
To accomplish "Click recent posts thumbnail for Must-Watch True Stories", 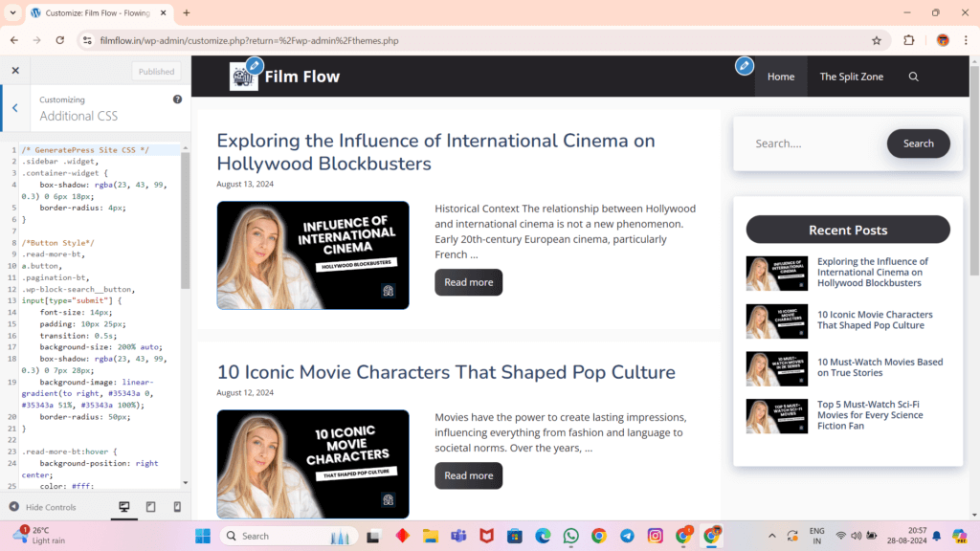I will click(777, 368).
